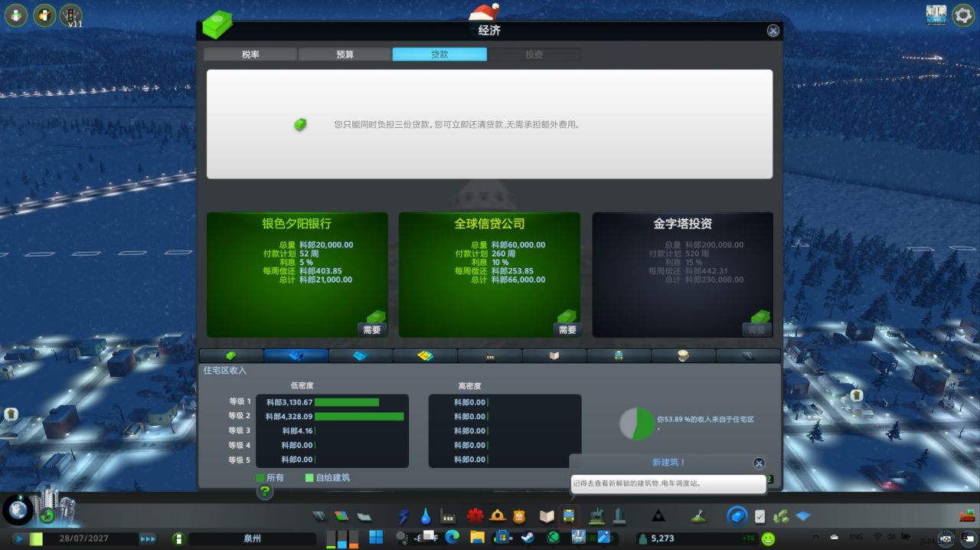Show total income tab (green cash)
The width and height of the screenshot is (980, 550).
pyautogui.click(x=231, y=355)
